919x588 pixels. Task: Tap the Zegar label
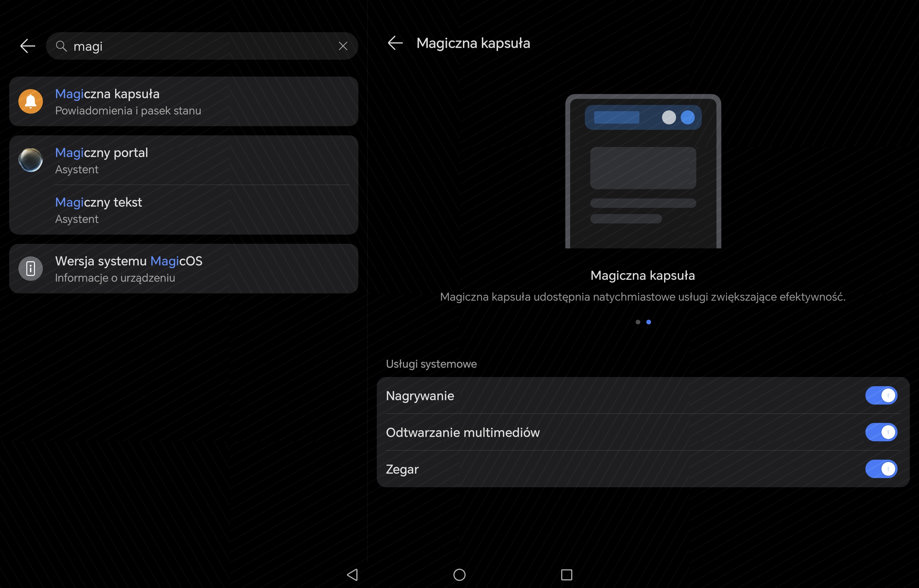pyautogui.click(x=403, y=469)
